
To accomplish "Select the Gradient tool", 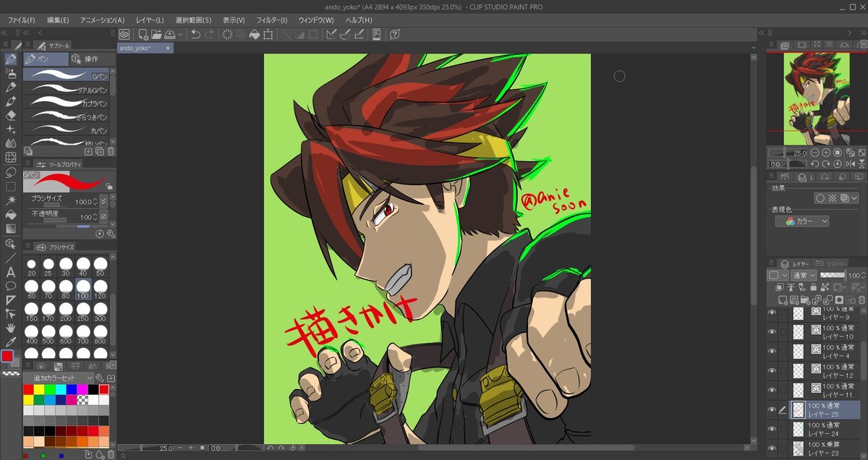I will click(11, 229).
